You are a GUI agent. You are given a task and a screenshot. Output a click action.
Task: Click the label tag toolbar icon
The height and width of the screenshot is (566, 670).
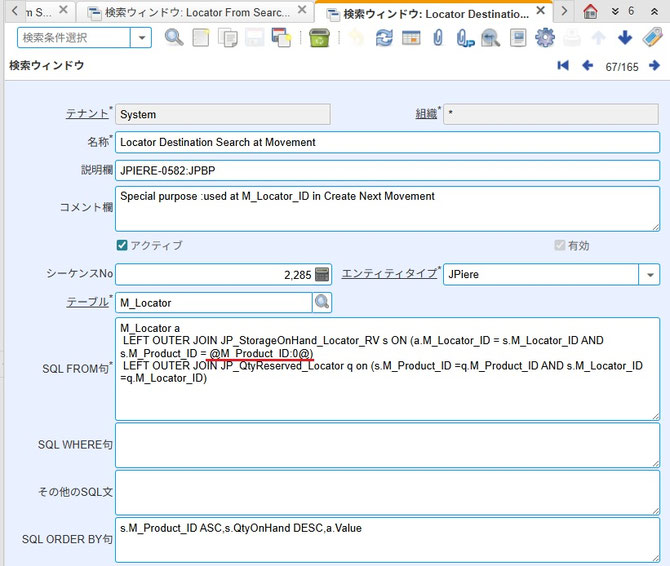point(652,38)
